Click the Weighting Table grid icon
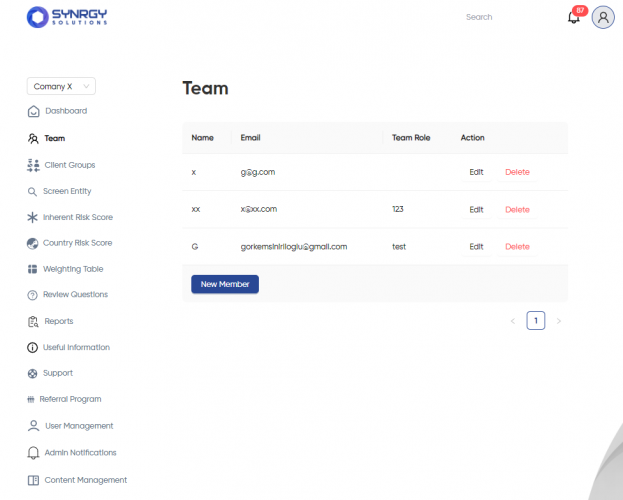 click(x=32, y=269)
